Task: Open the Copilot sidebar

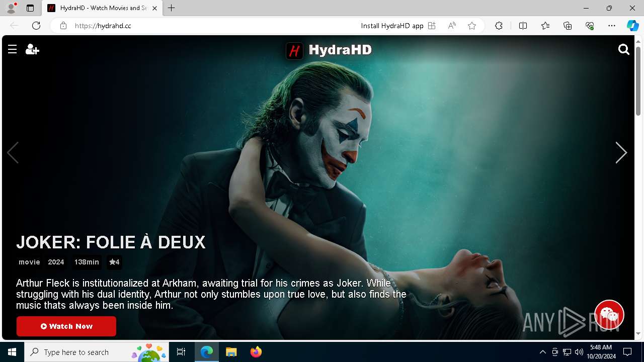Action: [x=632, y=26]
